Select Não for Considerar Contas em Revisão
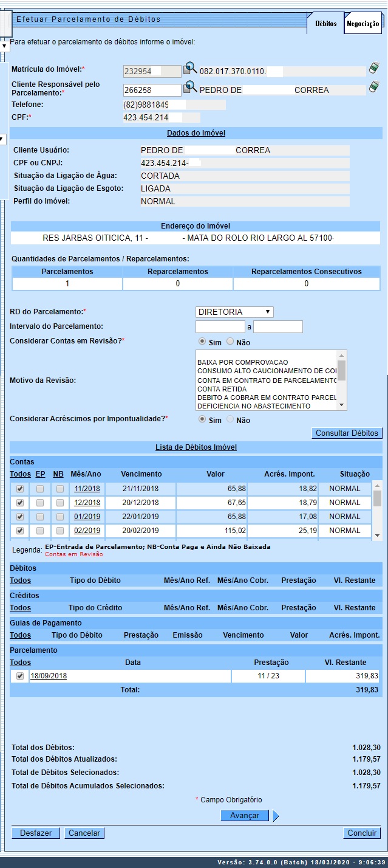The width and height of the screenshot is (388, 868). coord(230,342)
